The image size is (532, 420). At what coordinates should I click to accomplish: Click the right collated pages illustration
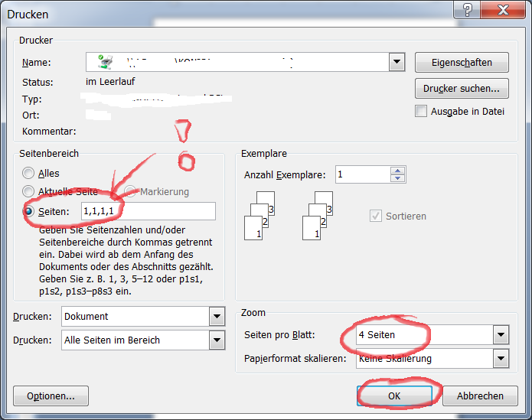coord(318,216)
